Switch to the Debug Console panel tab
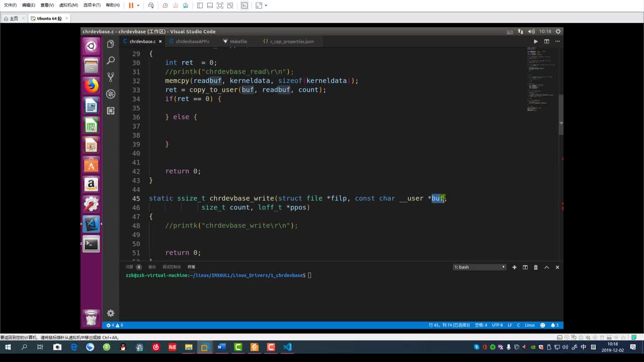Viewport: 644px width, 362px height. (x=171, y=267)
